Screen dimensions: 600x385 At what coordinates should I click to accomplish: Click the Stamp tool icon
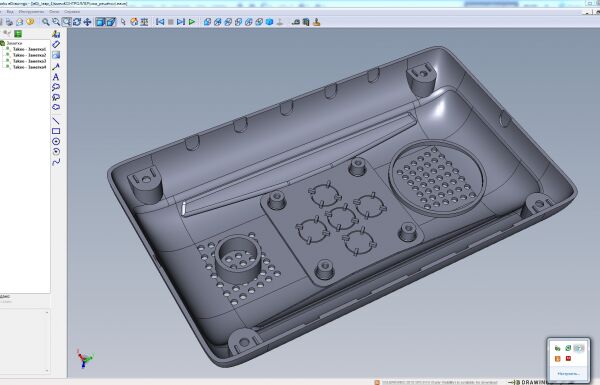[x=316, y=22]
